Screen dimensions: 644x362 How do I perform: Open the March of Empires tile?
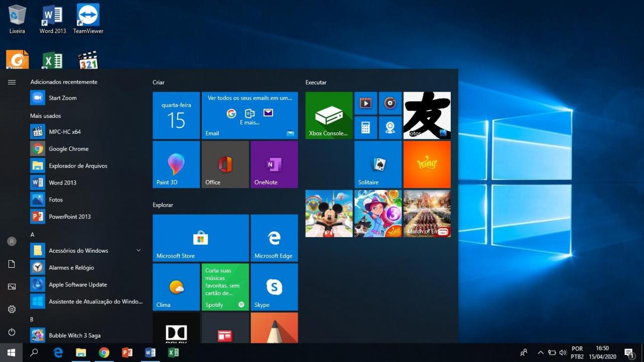tap(427, 214)
